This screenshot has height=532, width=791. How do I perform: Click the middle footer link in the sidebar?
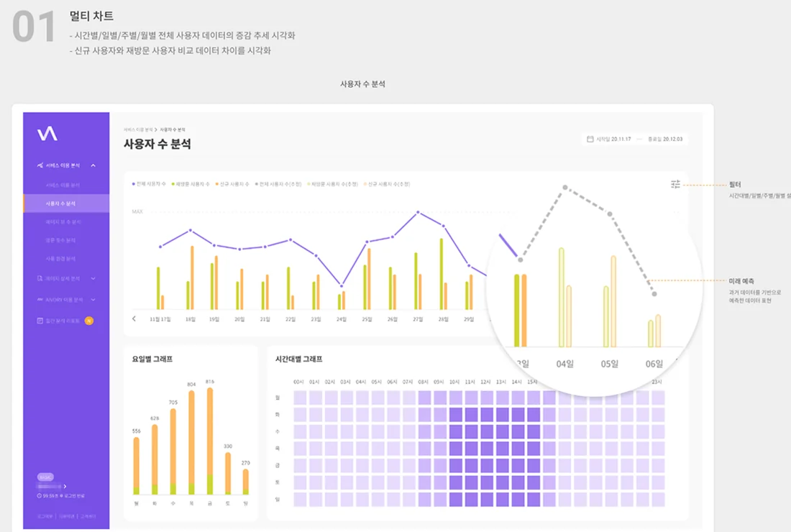[67, 516]
